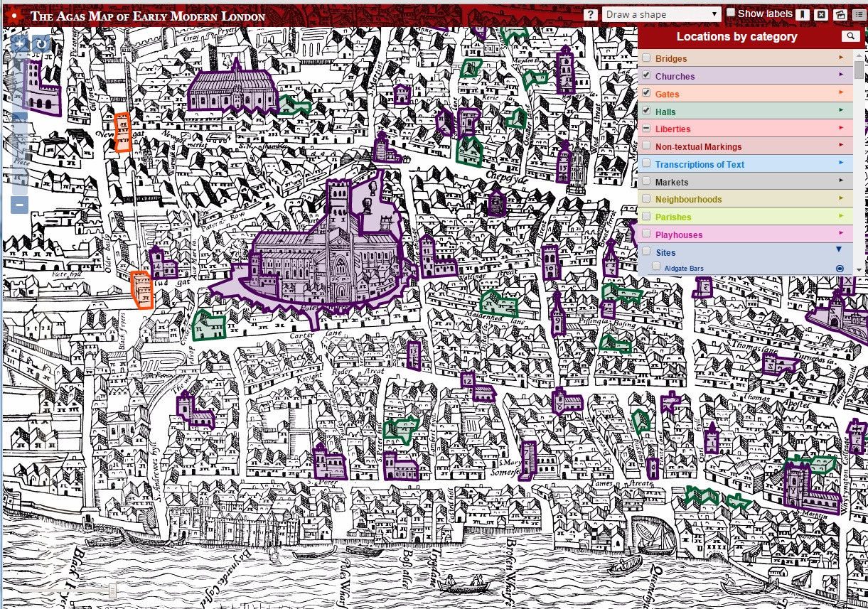
Task: Click the clear-all X box icon
Action: coord(821,14)
